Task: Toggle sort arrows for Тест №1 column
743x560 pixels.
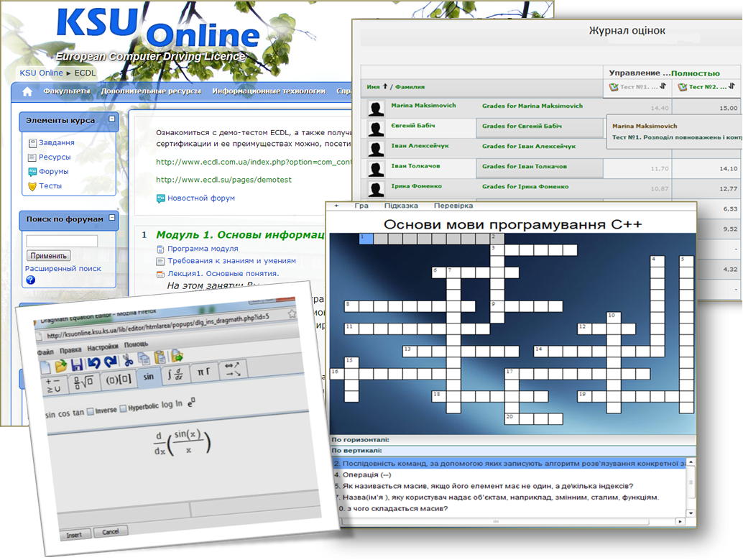Action: click(663, 86)
